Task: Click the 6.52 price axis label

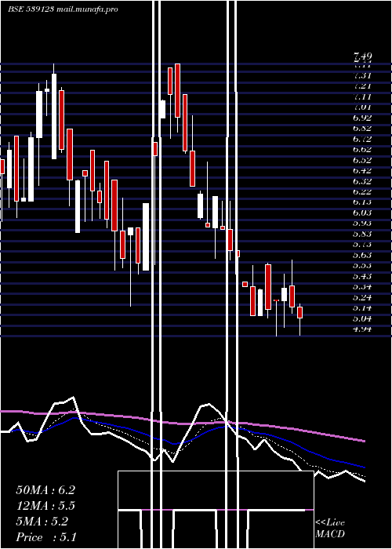Action: click(x=362, y=160)
